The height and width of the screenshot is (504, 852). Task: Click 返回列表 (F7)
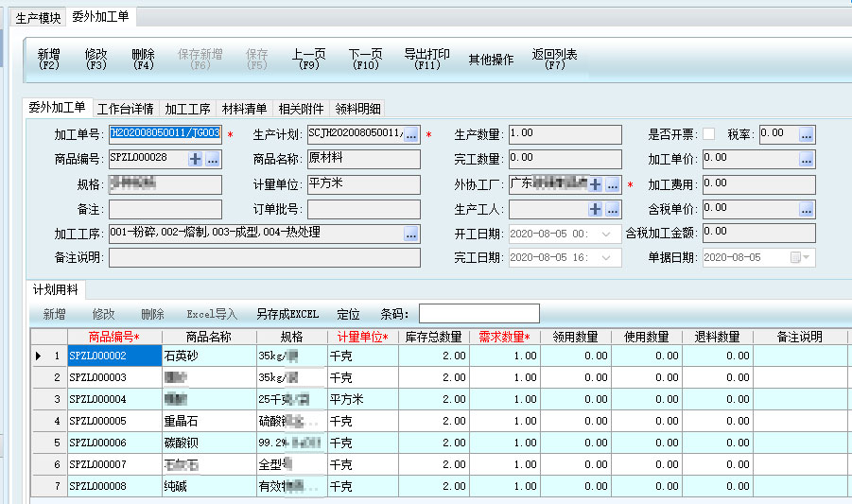click(555, 59)
